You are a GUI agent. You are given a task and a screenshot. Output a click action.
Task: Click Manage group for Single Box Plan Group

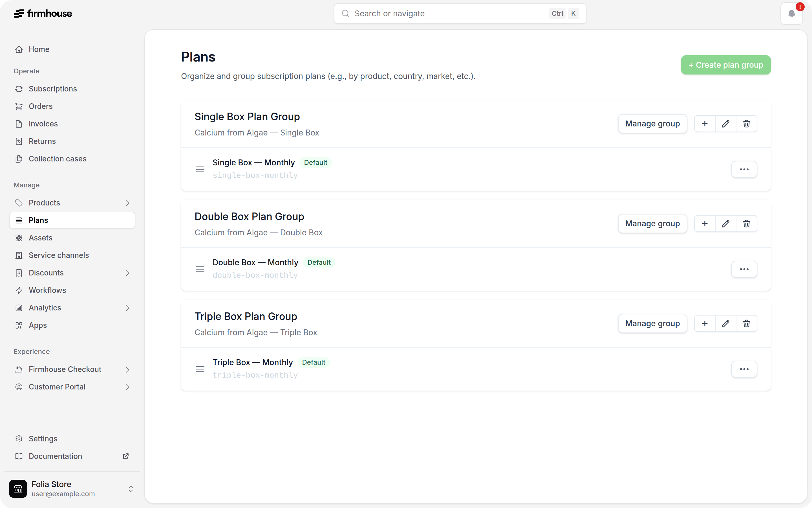pyautogui.click(x=652, y=124)
